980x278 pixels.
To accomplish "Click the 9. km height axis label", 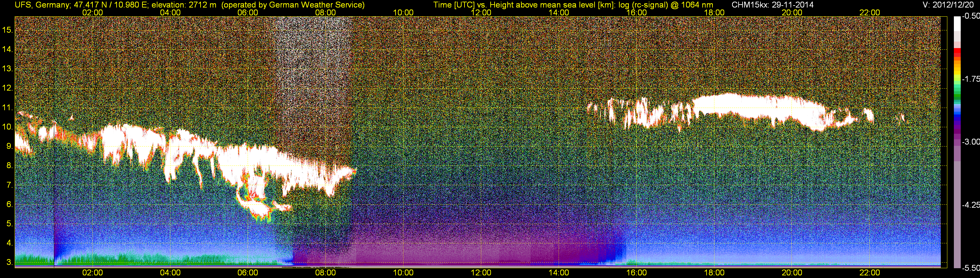I will (9, 146).
